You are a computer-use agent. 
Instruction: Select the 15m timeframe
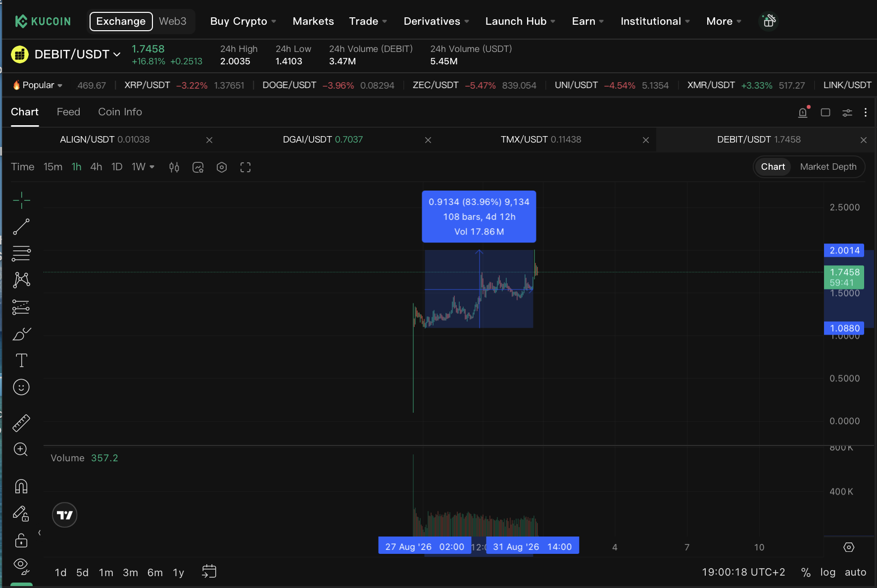[x=53, y=167]
